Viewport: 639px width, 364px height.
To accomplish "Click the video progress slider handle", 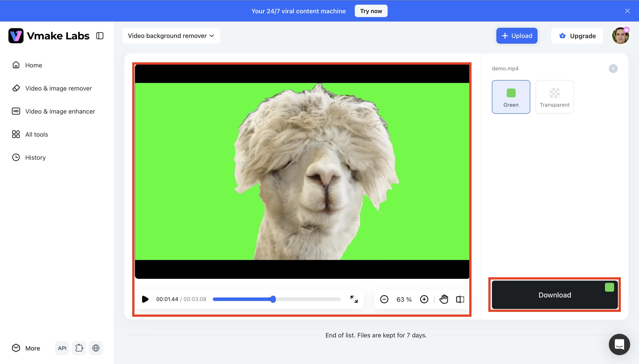I will (273, 299).
